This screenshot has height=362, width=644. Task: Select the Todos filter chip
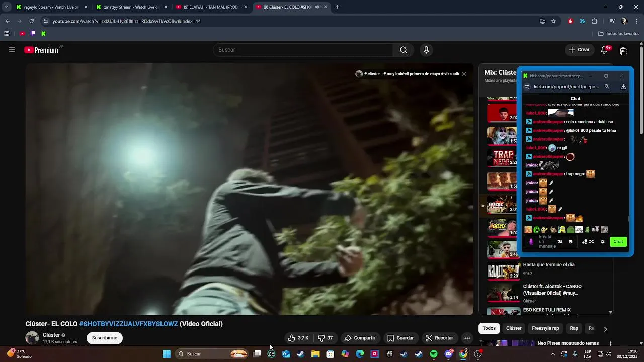[x=489, y=328]
